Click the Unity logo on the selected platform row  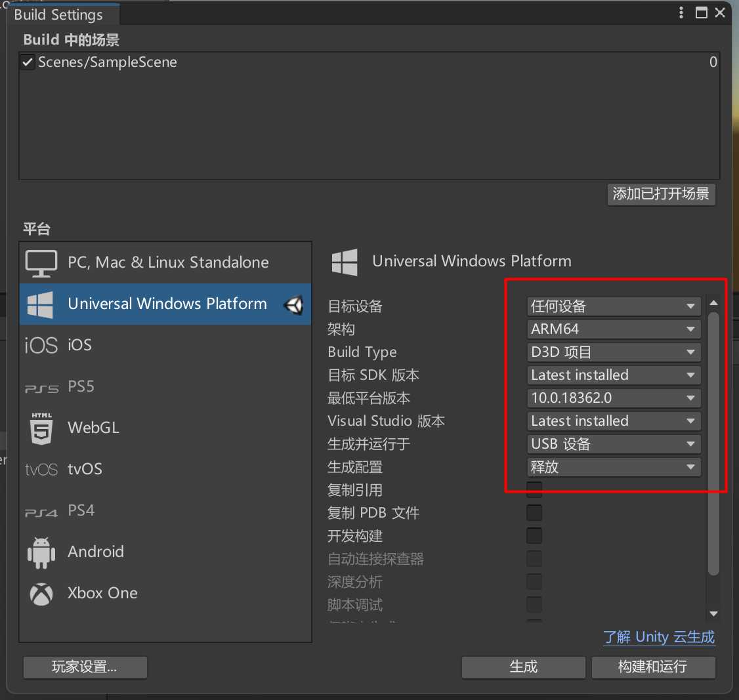[x=293, y=305]
